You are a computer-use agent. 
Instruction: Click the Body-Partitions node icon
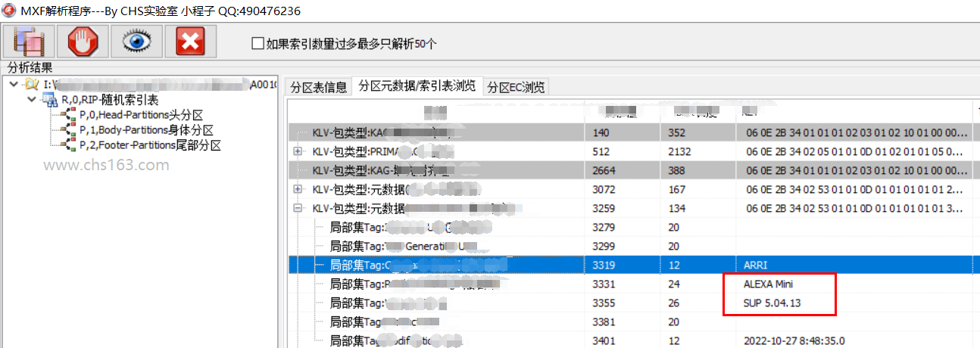pyautogui.click(x=68, y=130)
